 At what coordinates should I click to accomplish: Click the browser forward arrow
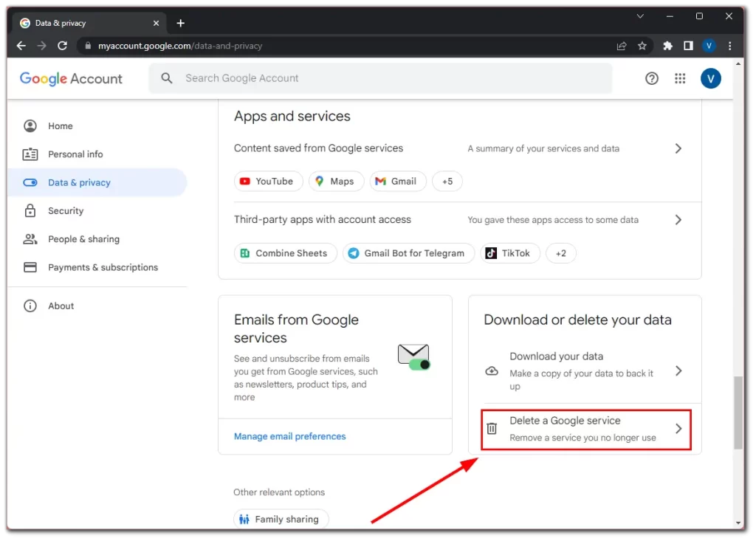click(42, 46)
